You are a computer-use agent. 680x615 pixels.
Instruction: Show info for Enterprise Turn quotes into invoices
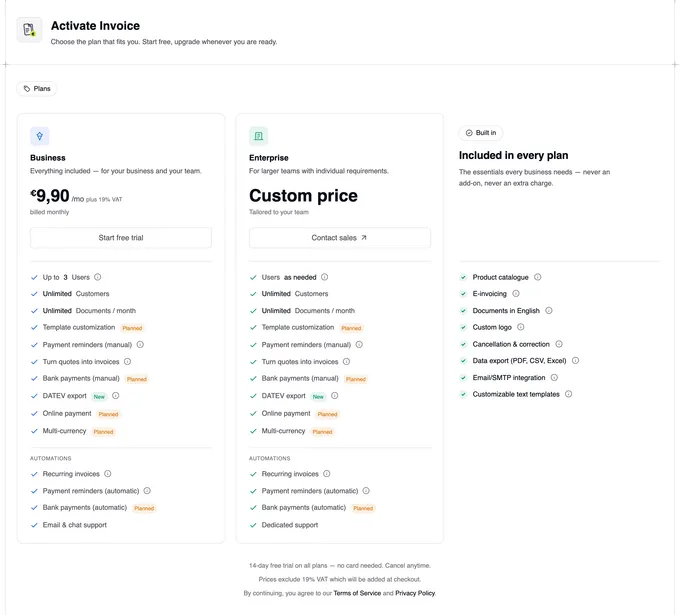(x=347, y=361)
